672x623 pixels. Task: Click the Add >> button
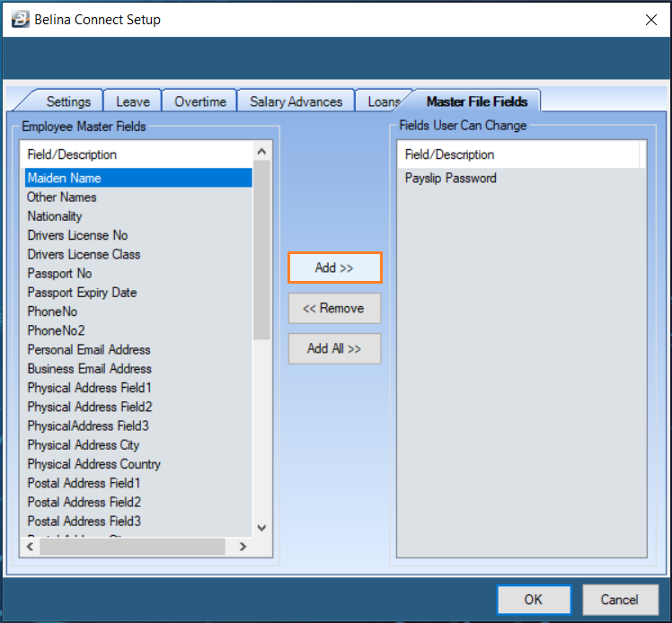[x=334, y=268]
